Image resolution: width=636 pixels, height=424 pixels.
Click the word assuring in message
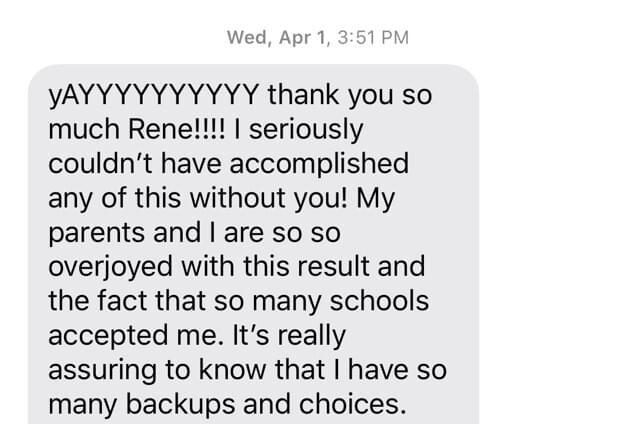pos(102,371)
